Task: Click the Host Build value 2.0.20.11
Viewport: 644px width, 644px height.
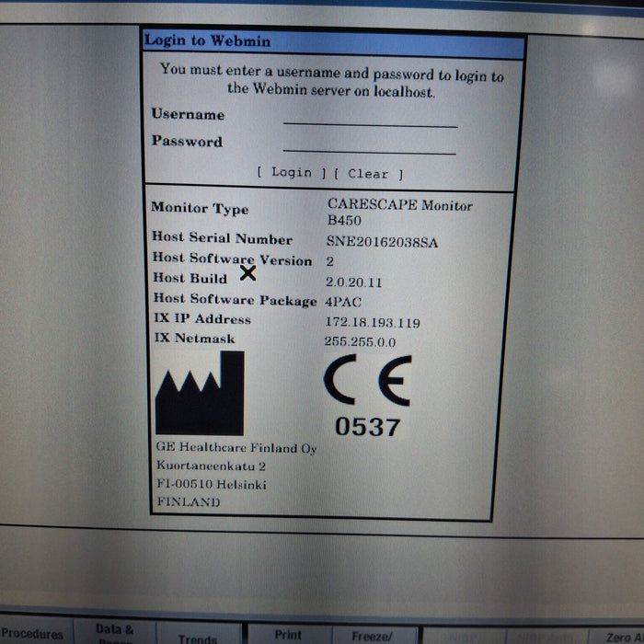Action: (x=353, y=282)
